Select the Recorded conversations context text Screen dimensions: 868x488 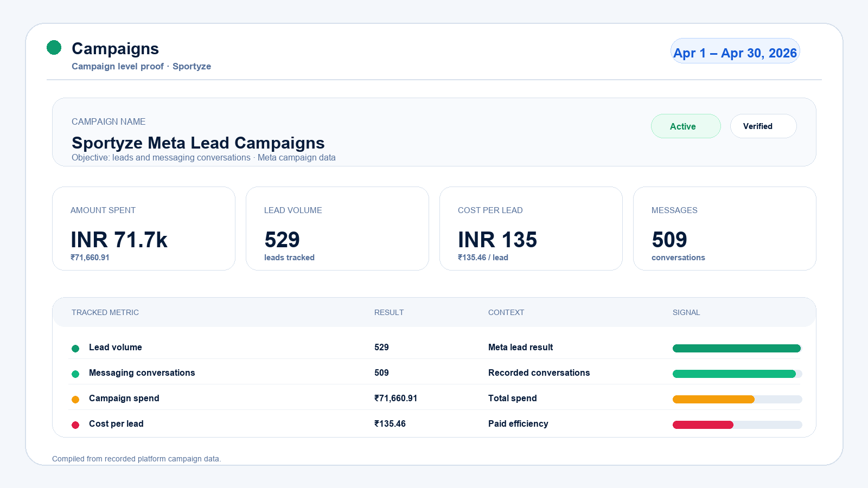(539, 373)
